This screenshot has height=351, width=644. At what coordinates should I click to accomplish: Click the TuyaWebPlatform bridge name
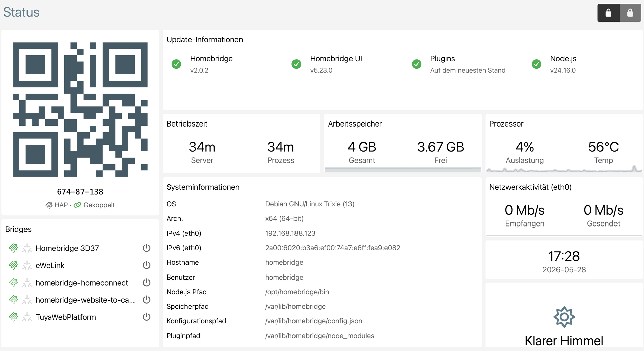(66, 317)
